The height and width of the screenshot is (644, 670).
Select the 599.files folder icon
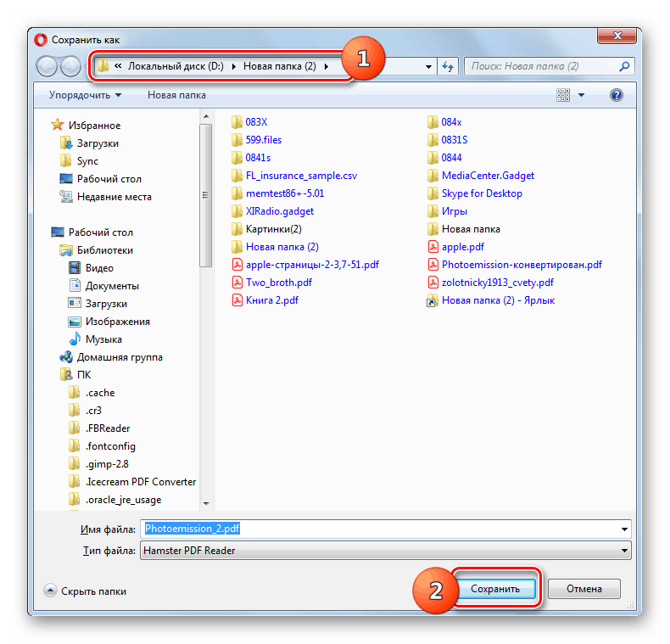point(237,140)
